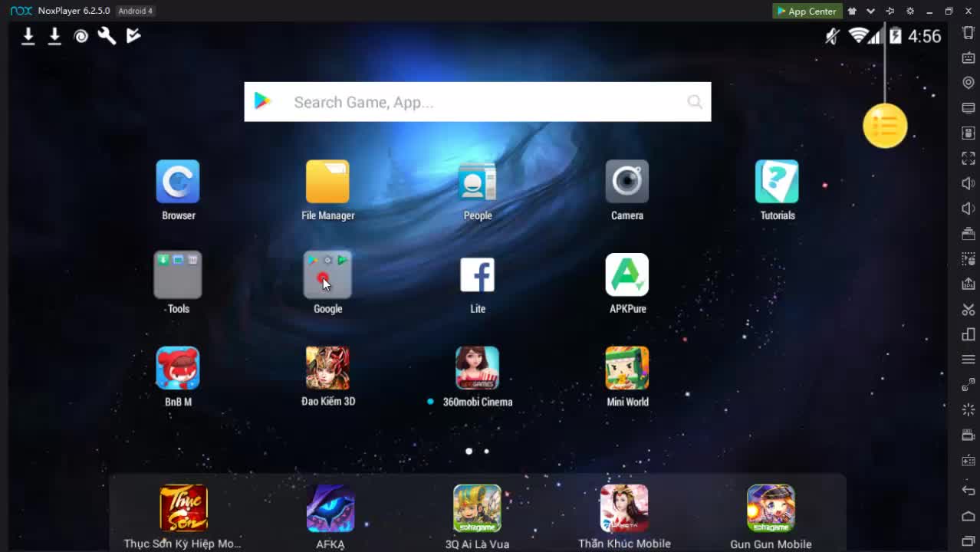Open gamepad controller settings in sidebar

968,460
